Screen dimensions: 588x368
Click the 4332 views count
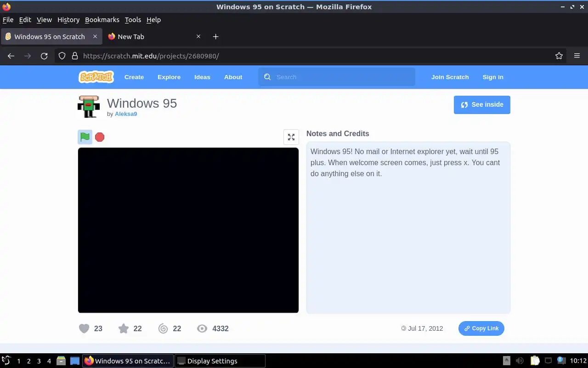pos(220,328)
